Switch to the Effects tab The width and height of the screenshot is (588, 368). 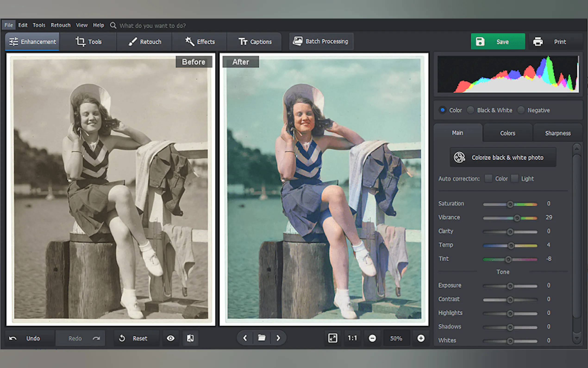pyautogui.click(x=200, y=42)
